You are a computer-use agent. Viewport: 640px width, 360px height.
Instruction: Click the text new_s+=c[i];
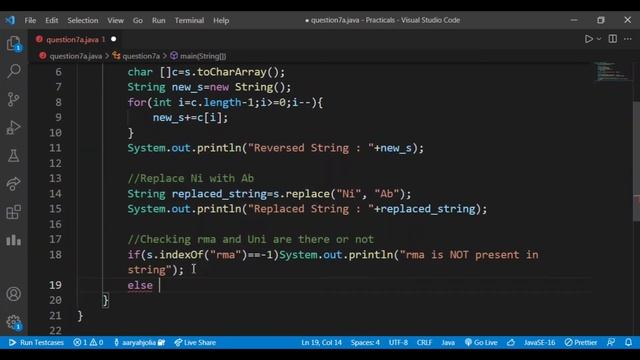[190, 118]
